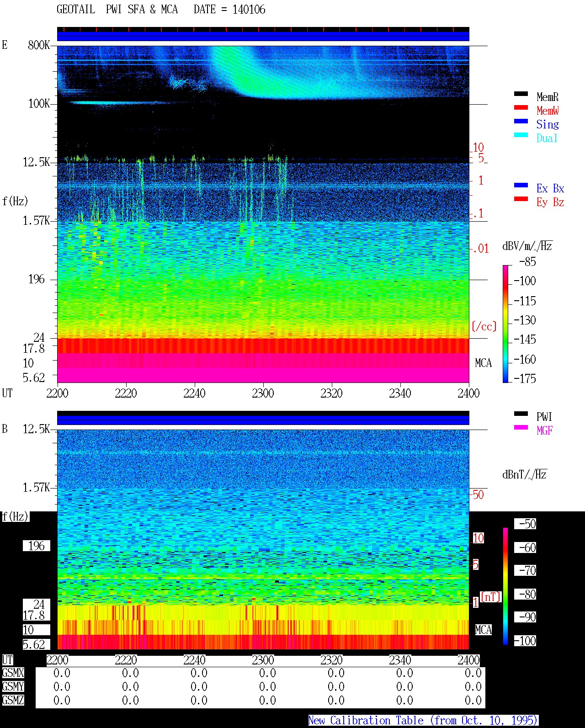Image resolution: width=585 pixels, height=728 pixels.
Task: Click the black MemR legend swatch
Action: 521,94
